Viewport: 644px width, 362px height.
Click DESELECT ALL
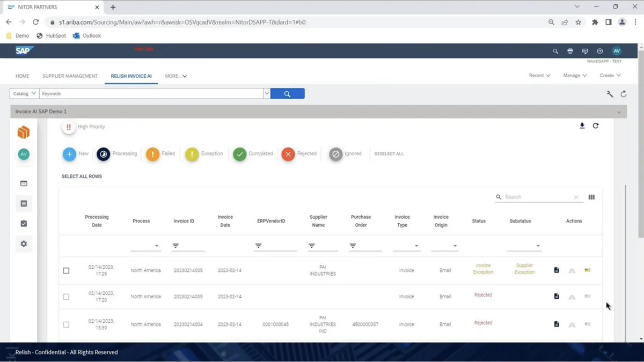389,154
